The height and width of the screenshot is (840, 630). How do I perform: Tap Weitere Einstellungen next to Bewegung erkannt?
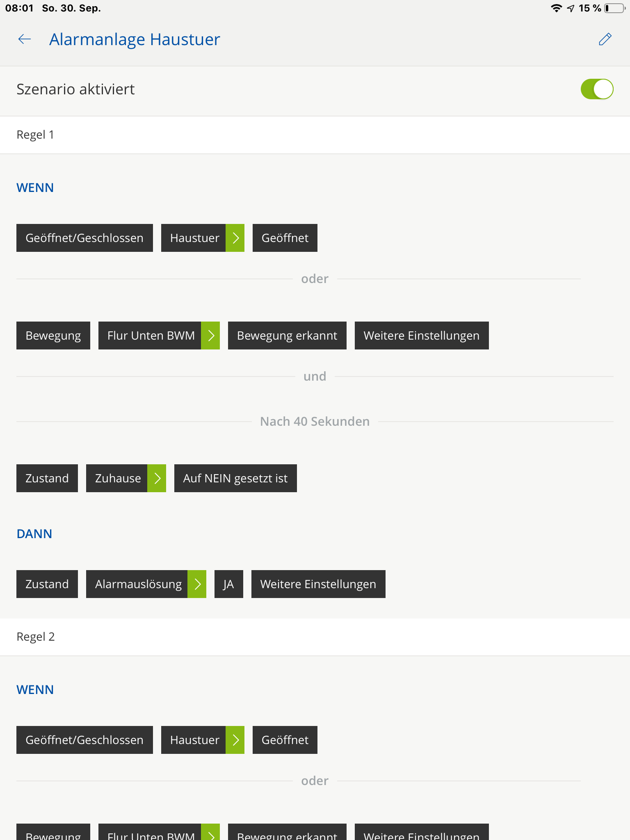422,336
